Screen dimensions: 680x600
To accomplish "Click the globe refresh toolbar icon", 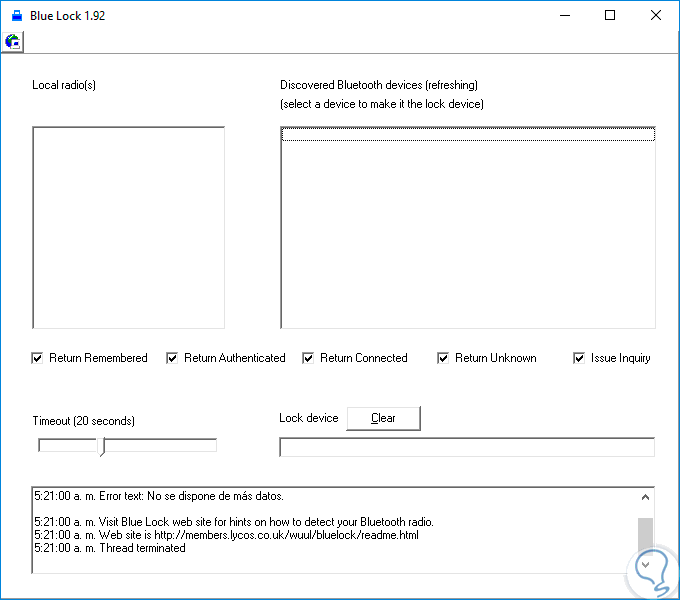I will click(13, 42).
